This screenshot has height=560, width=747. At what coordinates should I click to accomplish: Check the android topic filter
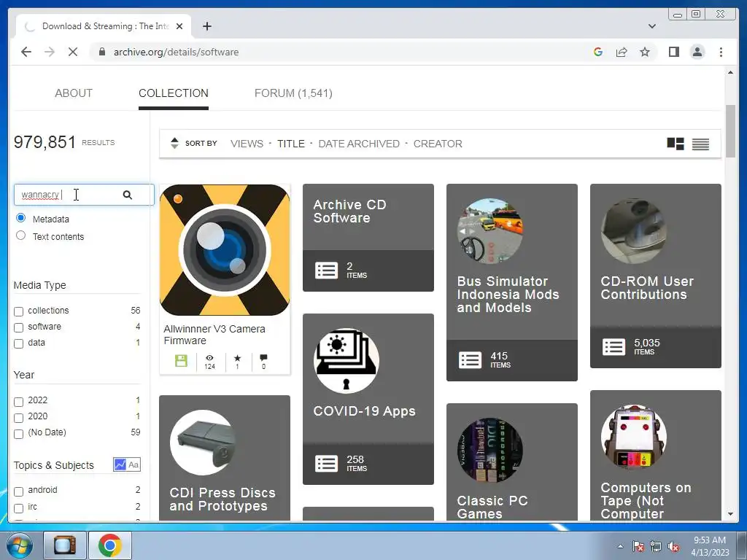(18, 491)
